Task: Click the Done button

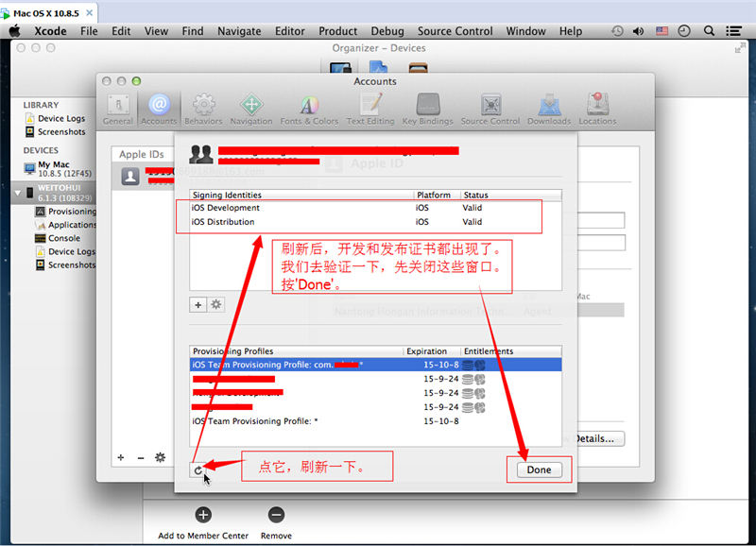Action: click(539, 469)
